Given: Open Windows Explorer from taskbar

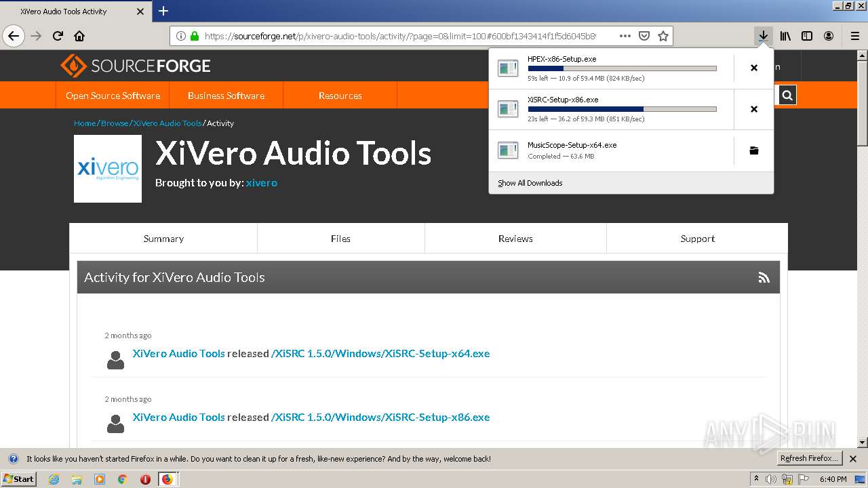Looking at the screenshot, I should (x=77, y=479).
